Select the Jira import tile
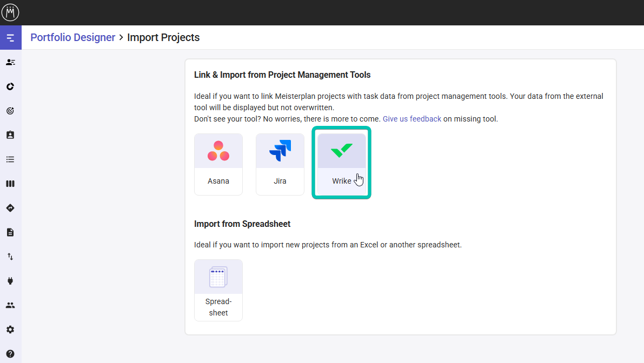This screenshot has width=644, height=363. pos(280,164)
